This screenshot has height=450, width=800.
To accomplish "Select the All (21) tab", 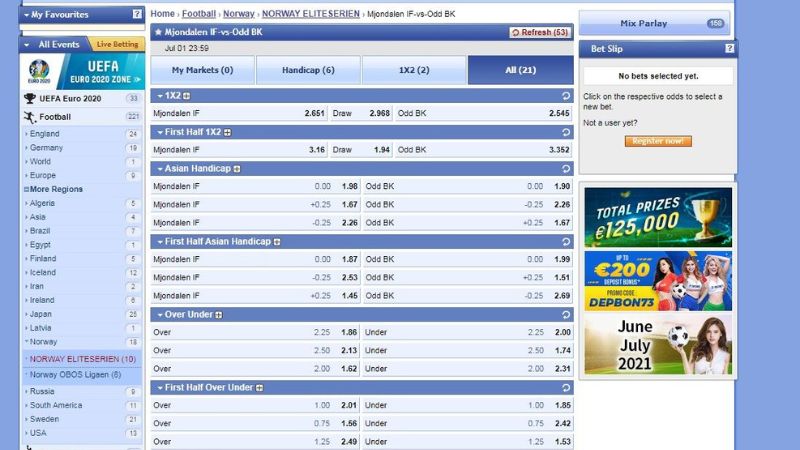I will pyautogui.click(x=520, y=70).
